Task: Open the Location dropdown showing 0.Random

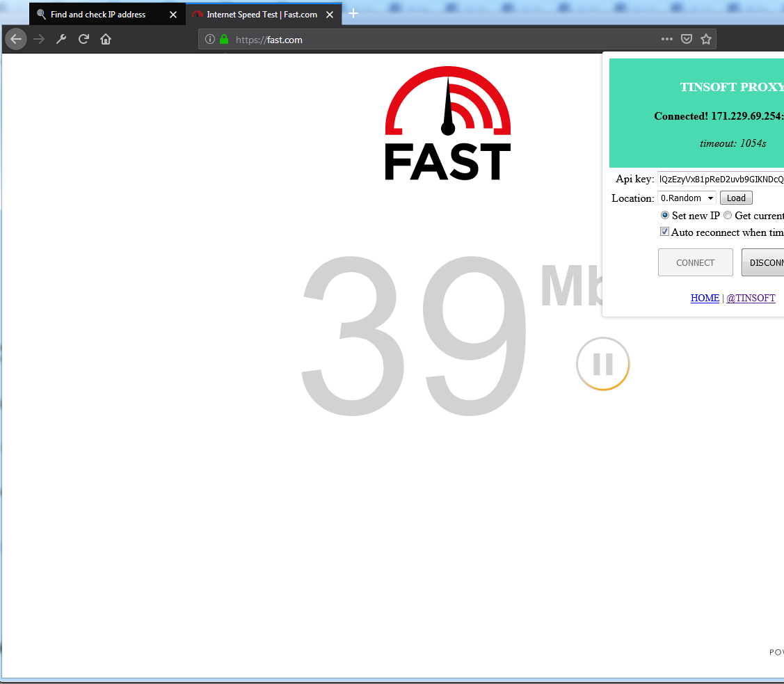Action: tap(687, 198)
